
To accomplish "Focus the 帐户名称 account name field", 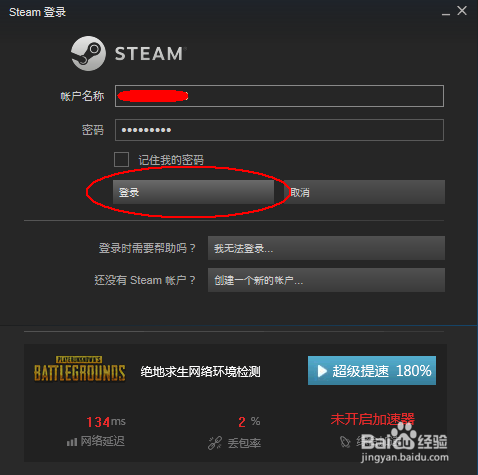I will [x=279, y=96].
